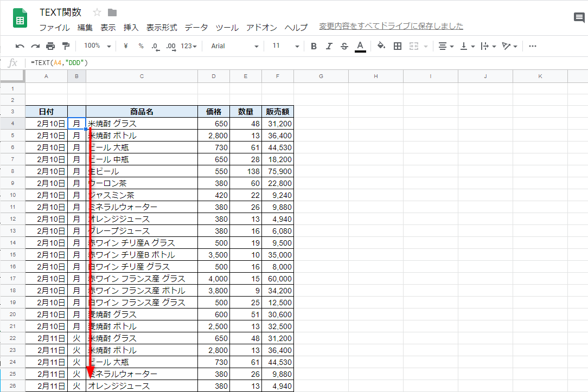Screen dimensions: 588x392
Task: Click the select-all corner box
Action: tap(13, 76)
